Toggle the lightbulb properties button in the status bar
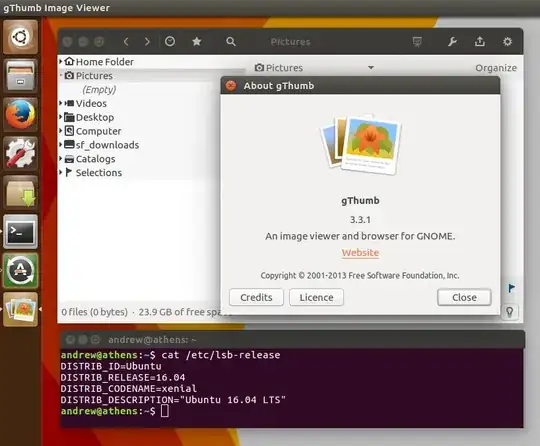The width and height of the screenshot is (540, 446). click(510, 312)
